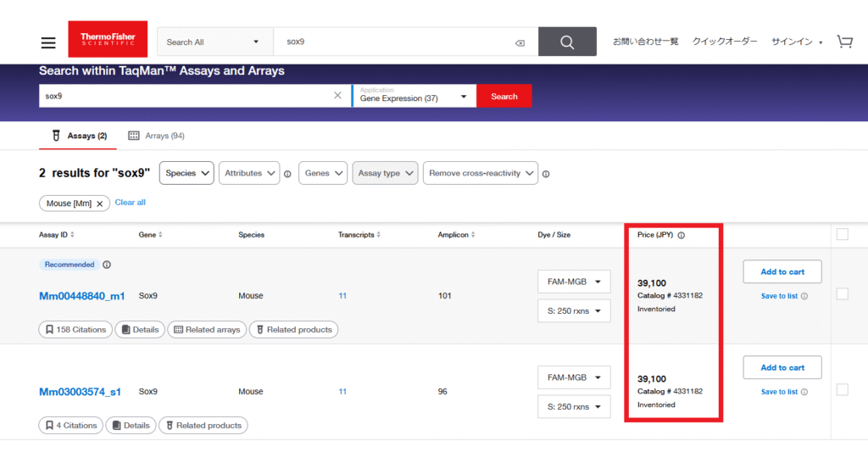Image resolution: width=868 pixels, height=458 pixels.
Task: Open FAM-MGB dye dropdown for Mm00448840_m1
Action: pyautogui.click(x=574, y=282)
